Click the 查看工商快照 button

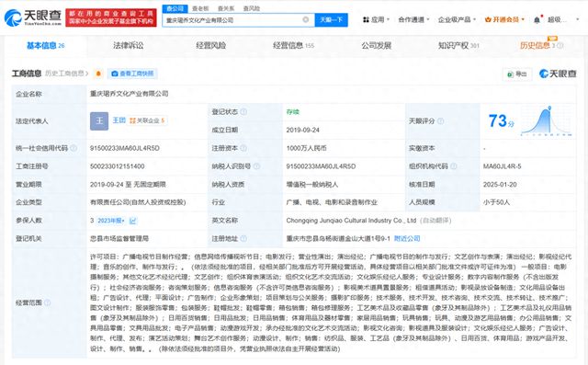(132, 74)
